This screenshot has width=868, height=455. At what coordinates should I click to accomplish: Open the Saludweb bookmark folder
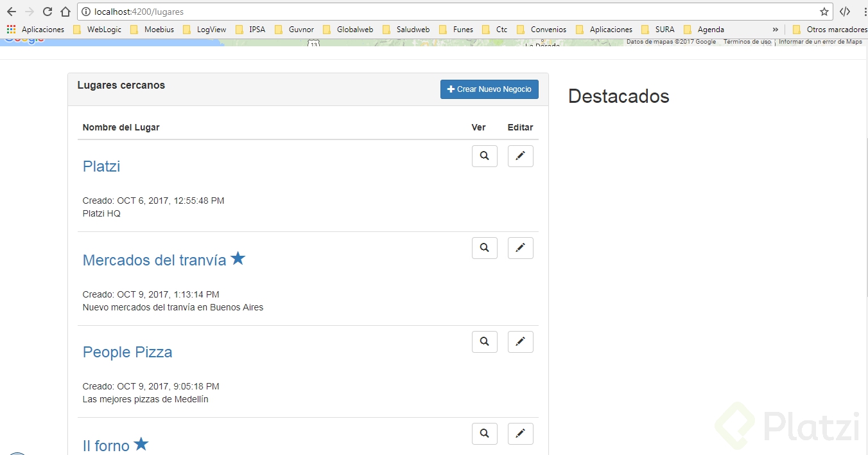406,30
